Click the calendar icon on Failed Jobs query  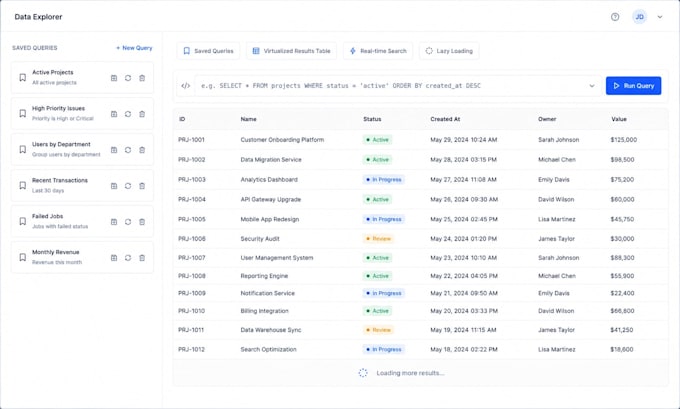tap(114, 222)
